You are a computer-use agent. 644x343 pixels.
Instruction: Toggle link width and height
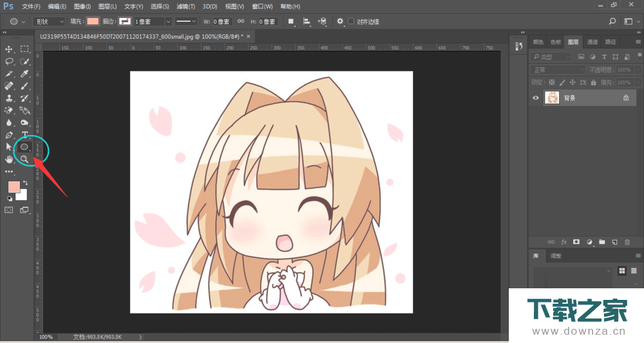241,21
